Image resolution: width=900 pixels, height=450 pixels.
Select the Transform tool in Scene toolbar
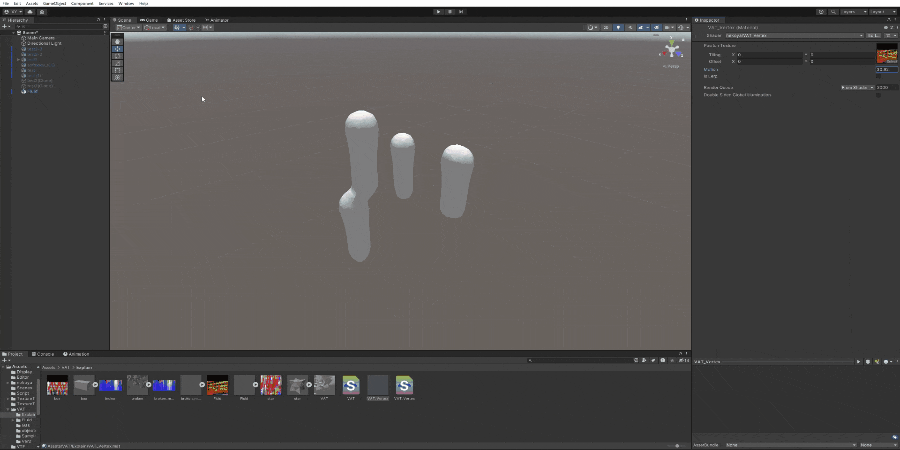coord(117,77)
